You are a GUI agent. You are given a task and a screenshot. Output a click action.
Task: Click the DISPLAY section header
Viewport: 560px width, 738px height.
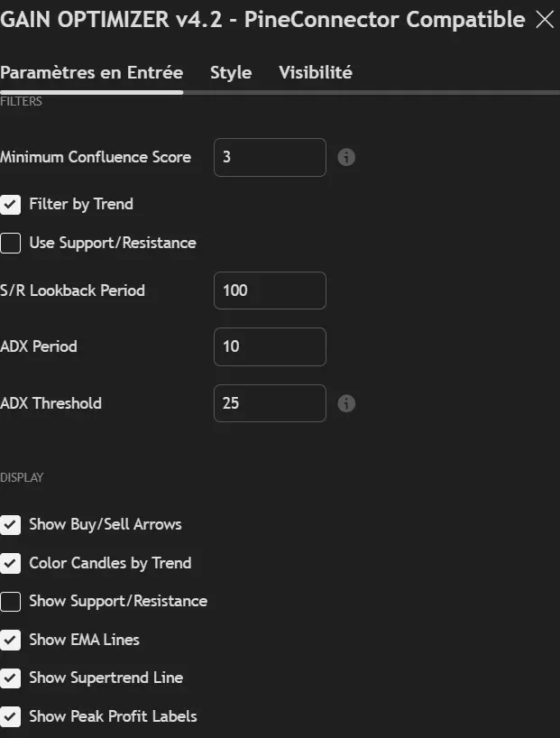24,476
